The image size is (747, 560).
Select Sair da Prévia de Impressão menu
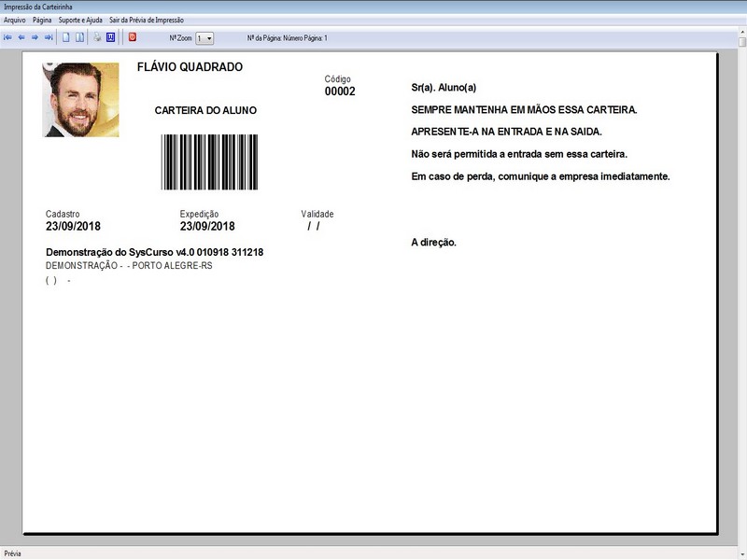(147, 21)
